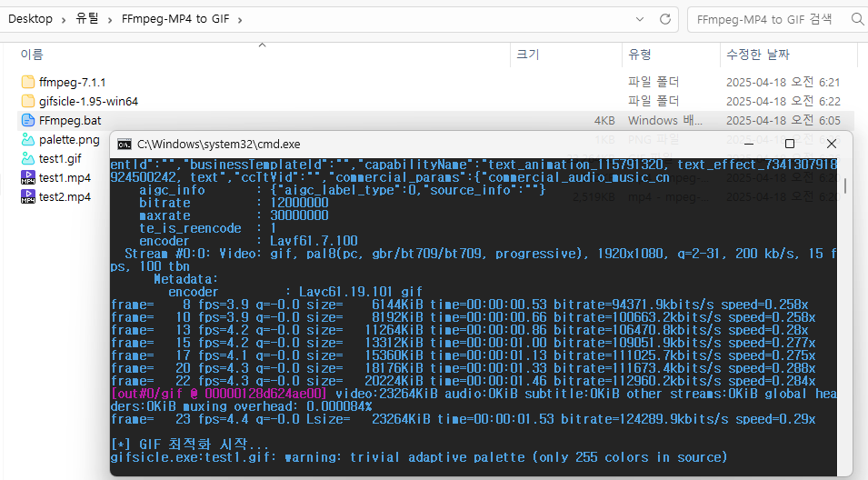Click '[*] GIF 최적화 시작...' console line

[x=190, y=444]
